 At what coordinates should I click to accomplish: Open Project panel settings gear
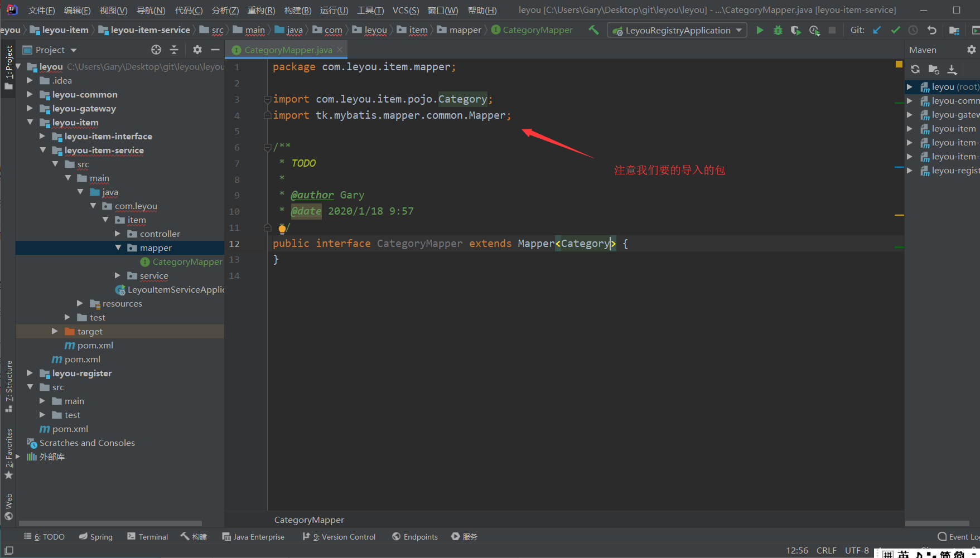[x=197, y=50]
